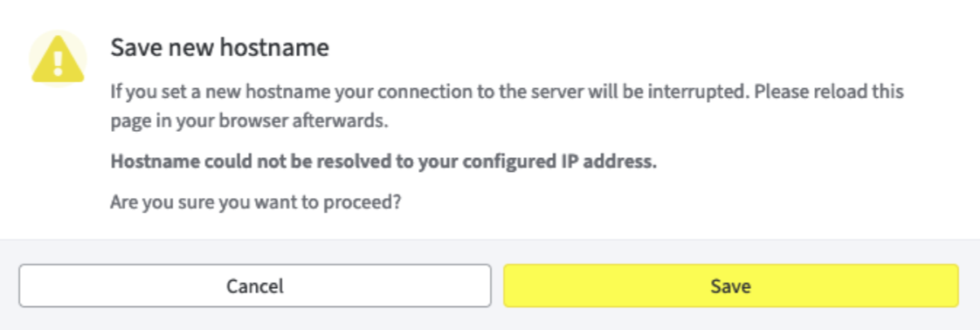Click the word "Save" on the yellow button
The image size is (980, 330).
[730, 286]
